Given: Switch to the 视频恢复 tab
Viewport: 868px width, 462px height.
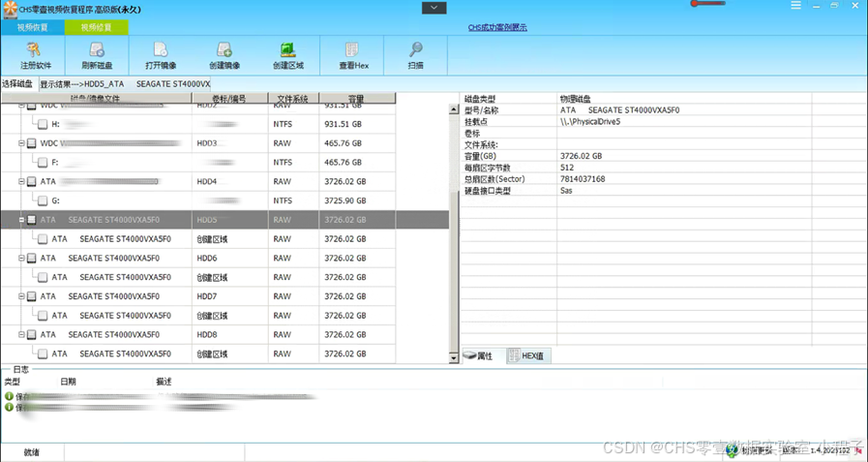Looking at the screenshot, I should pyautogui.click(x=33, y=27).
